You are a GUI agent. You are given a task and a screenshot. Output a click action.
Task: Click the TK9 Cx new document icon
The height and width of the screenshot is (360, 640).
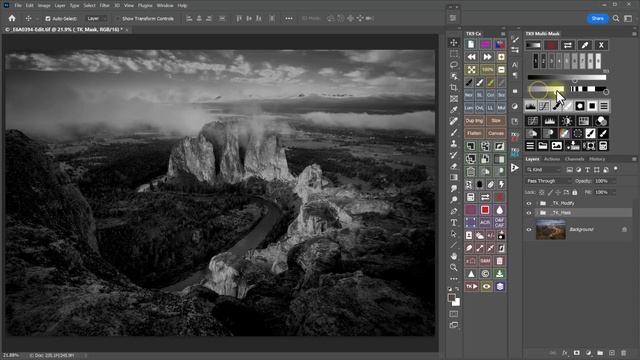[x=471, y=44]
